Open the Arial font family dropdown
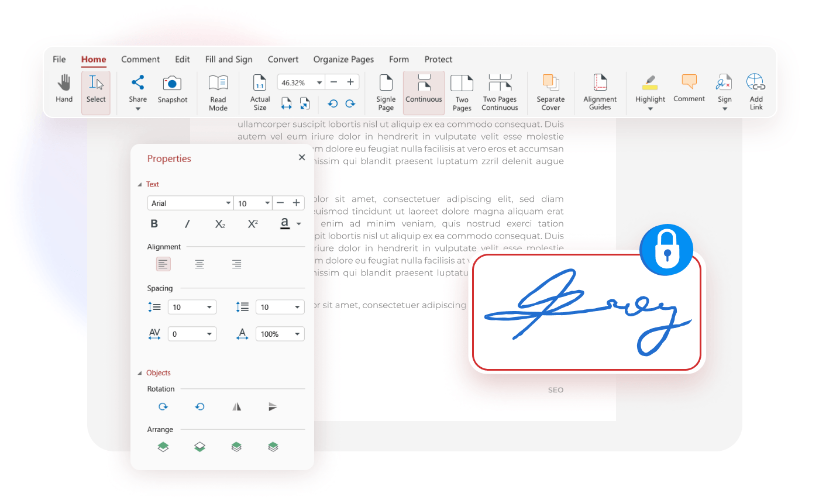Viewport: 819px width, 504px height. [190, 203]
